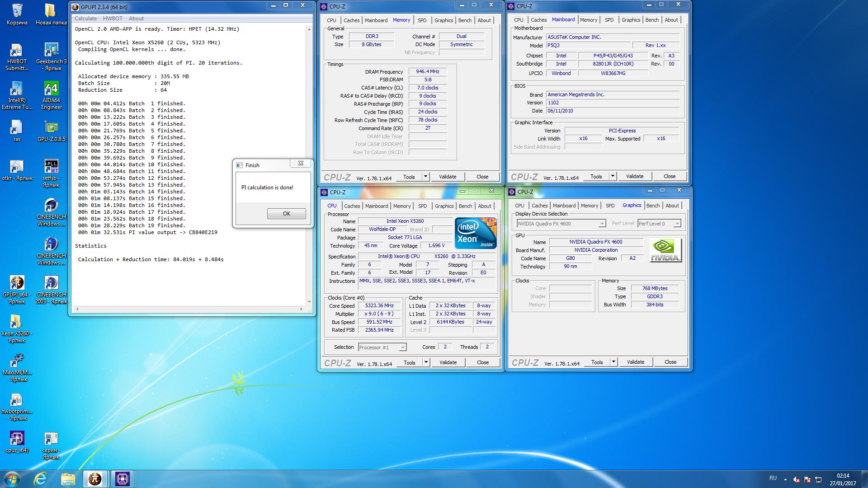Close the Finish dialog with X

(x=301, y=164)
